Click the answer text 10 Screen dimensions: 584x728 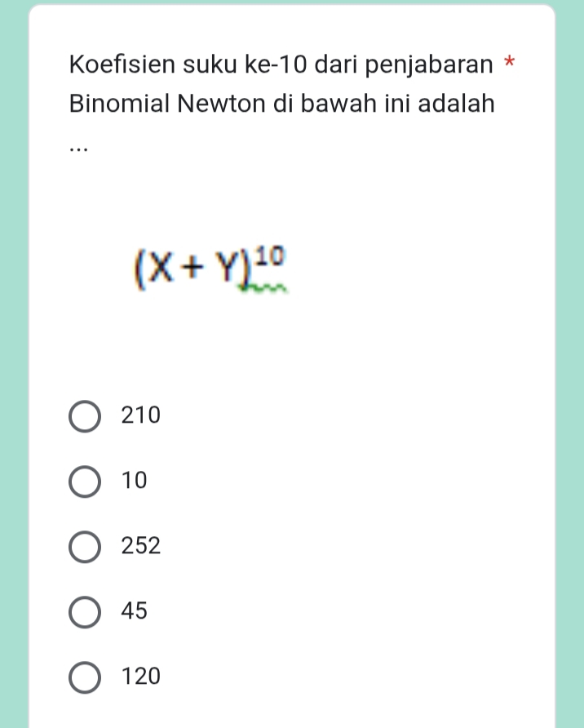(x=134, y=481)
